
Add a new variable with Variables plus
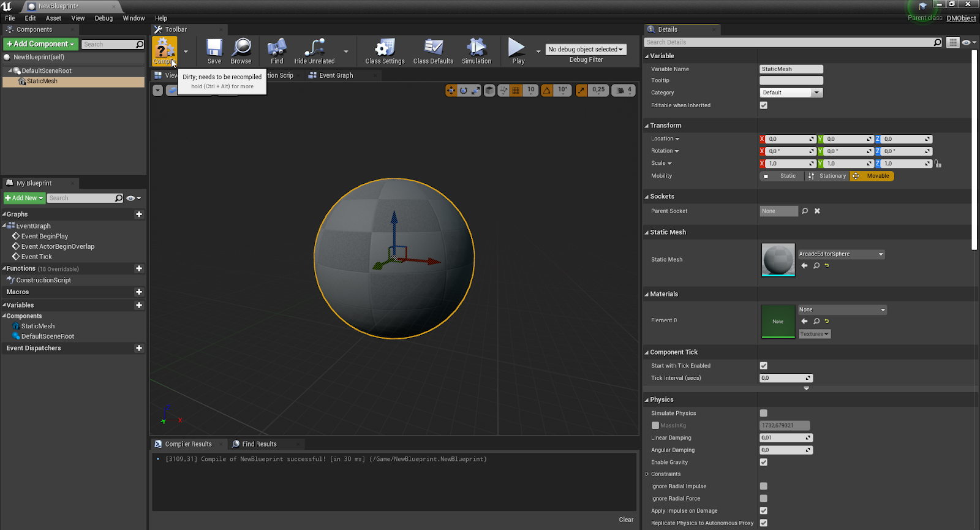point(139,305)
